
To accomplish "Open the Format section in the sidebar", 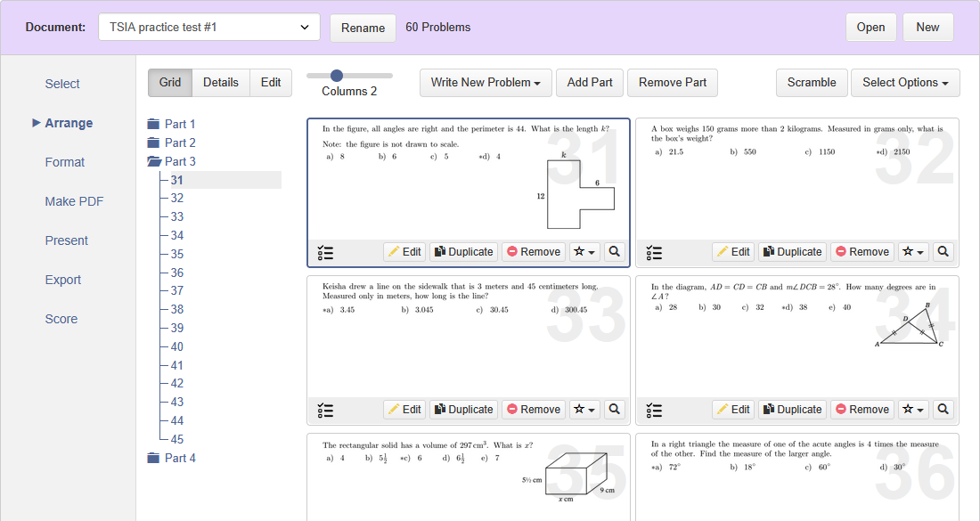I will tap(65, 162).
